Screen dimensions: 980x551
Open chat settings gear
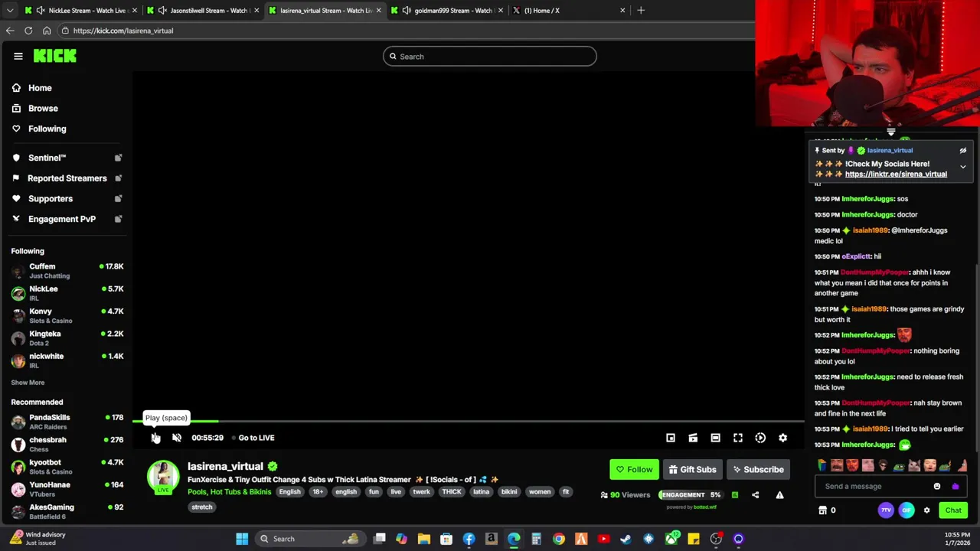point(926,510)
